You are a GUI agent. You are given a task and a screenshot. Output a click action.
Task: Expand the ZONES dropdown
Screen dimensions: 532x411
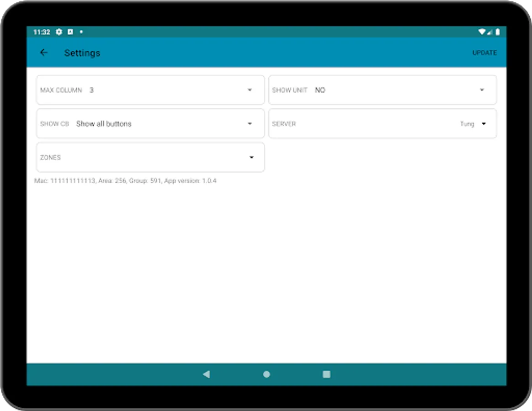point(150,158)
